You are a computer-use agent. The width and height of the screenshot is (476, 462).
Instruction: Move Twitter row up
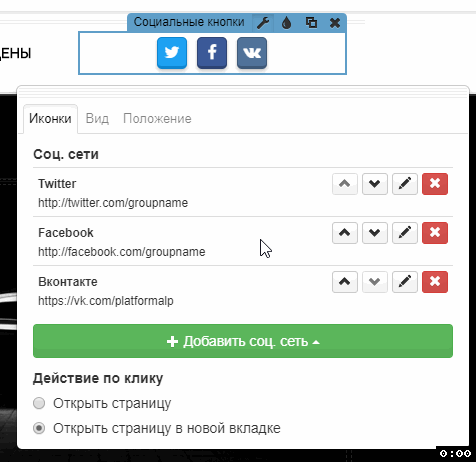click(x=345, y=184)
